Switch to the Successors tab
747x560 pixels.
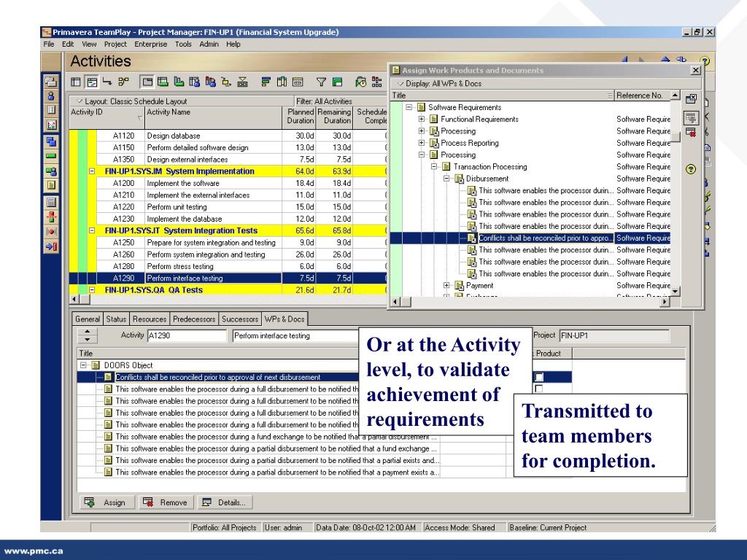point(239,319)
